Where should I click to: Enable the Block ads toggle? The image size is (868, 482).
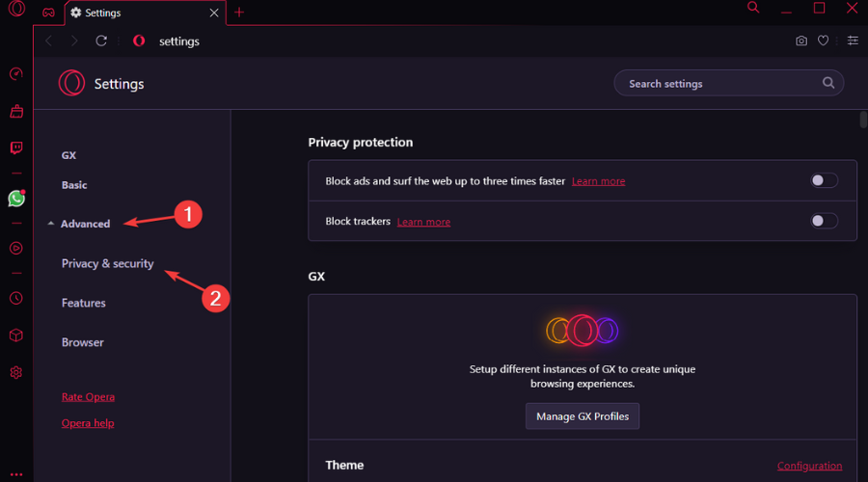[824, 180]
